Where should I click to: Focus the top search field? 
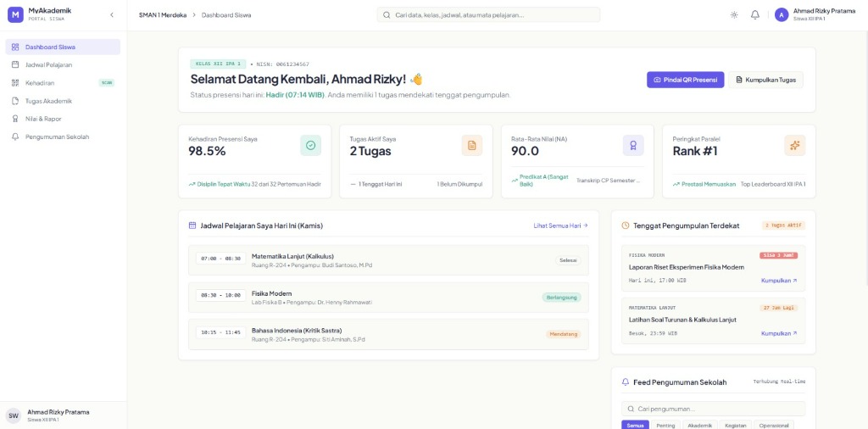tap(488, 15)
